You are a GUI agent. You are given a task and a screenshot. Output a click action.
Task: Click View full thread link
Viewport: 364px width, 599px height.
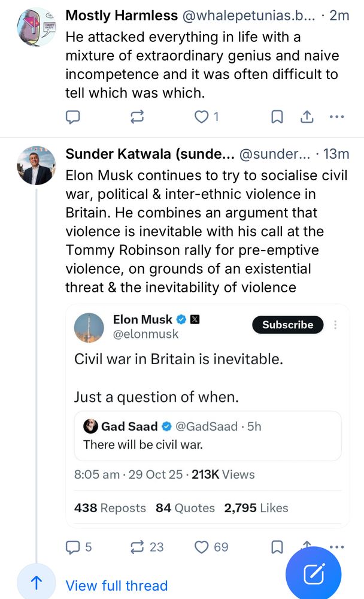[116, 585]
